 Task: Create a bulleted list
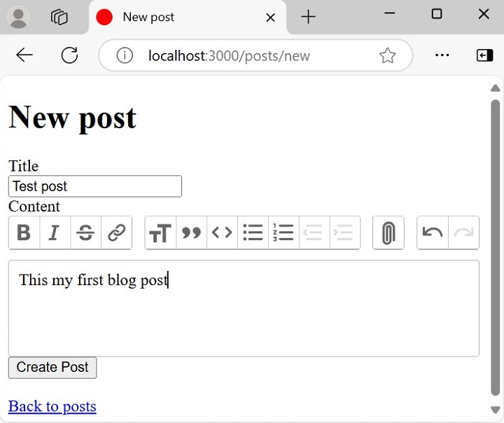(253, 233)
